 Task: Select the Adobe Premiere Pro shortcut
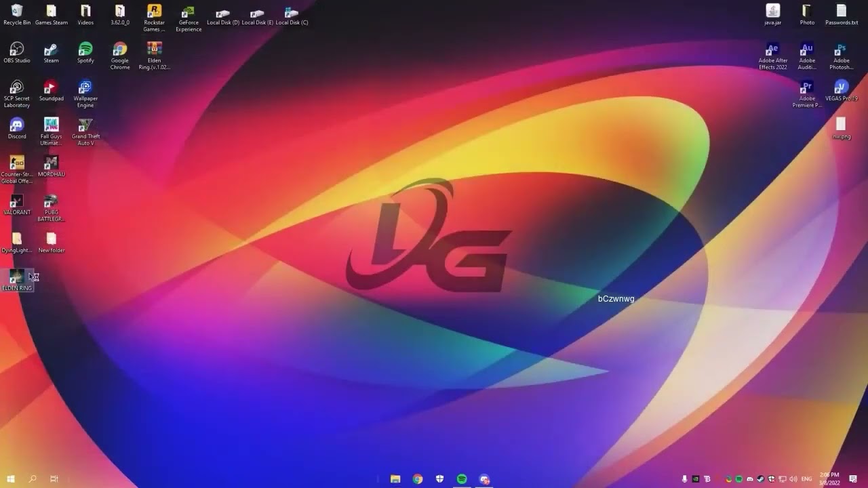click(x=807, y=94)
